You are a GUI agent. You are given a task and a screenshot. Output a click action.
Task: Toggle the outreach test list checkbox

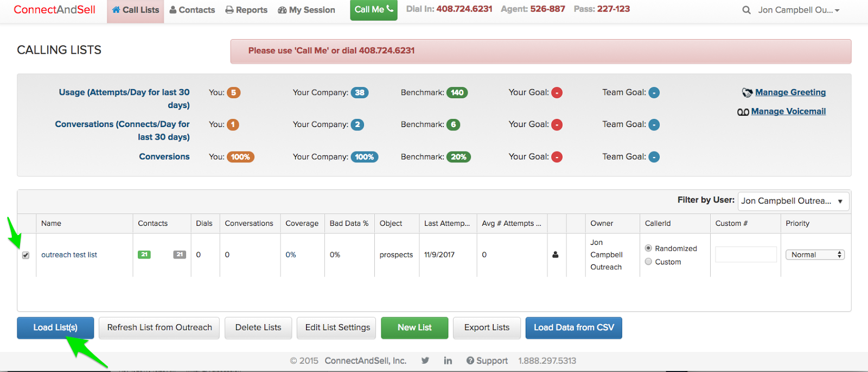click(25, 255)
